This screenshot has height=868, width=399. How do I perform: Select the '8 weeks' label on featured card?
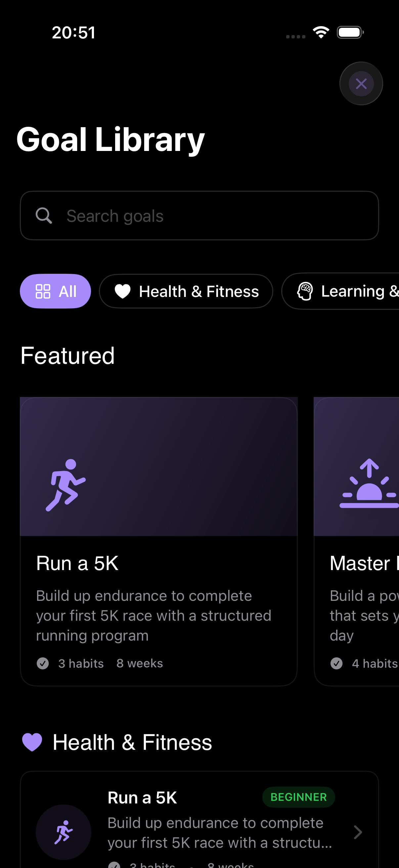(x=140, y=663)
